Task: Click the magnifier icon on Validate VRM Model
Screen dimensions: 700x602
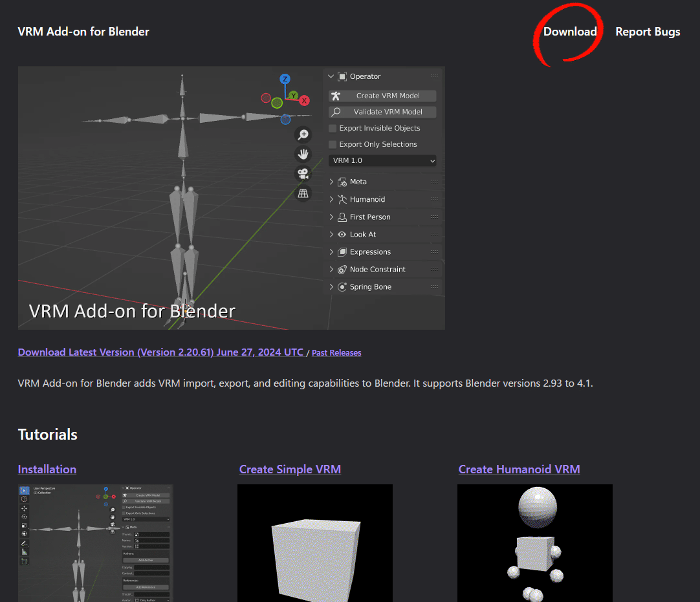Action: pos(336,112)
